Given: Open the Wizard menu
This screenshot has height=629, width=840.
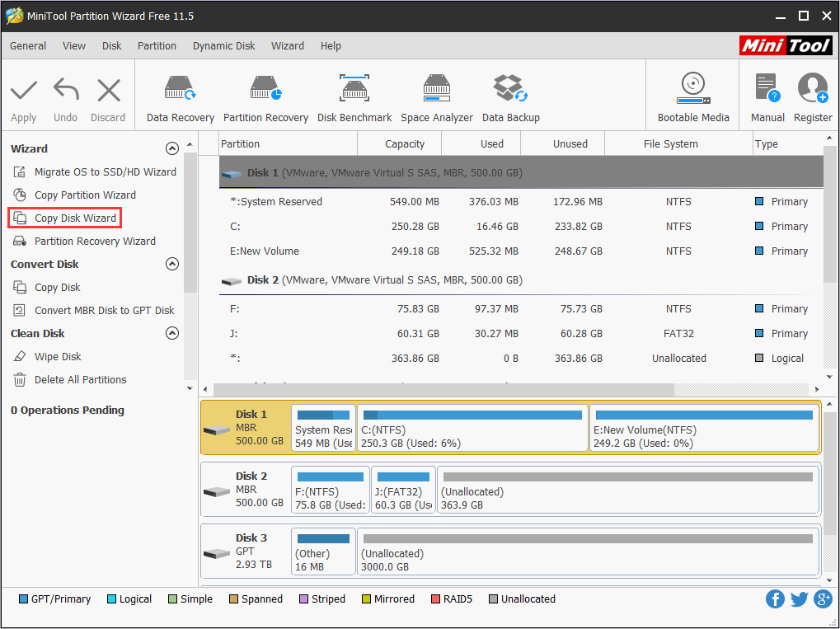Looking at the screenshot, I should click(288, 46).
